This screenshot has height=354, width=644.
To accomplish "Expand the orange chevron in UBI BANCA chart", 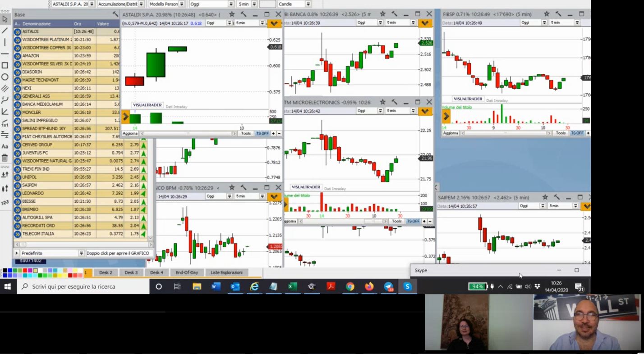I will point(424,23).
